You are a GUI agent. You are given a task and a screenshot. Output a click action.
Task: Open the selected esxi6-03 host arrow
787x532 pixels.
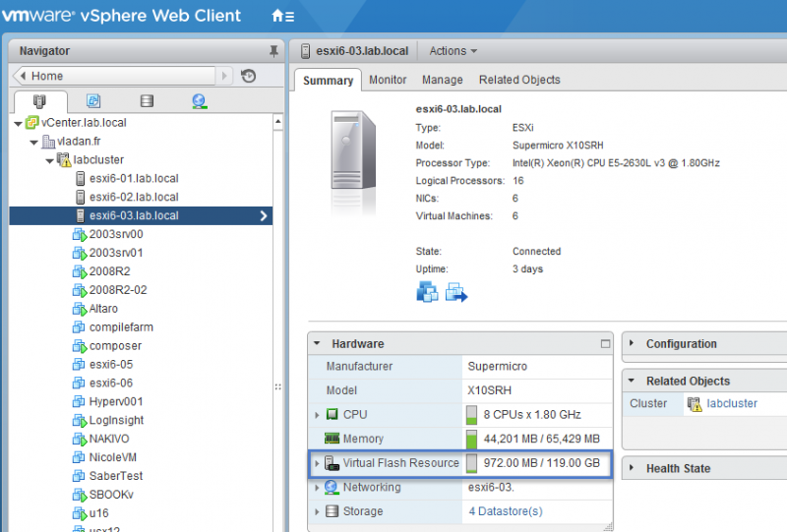[x=264, y=215]
